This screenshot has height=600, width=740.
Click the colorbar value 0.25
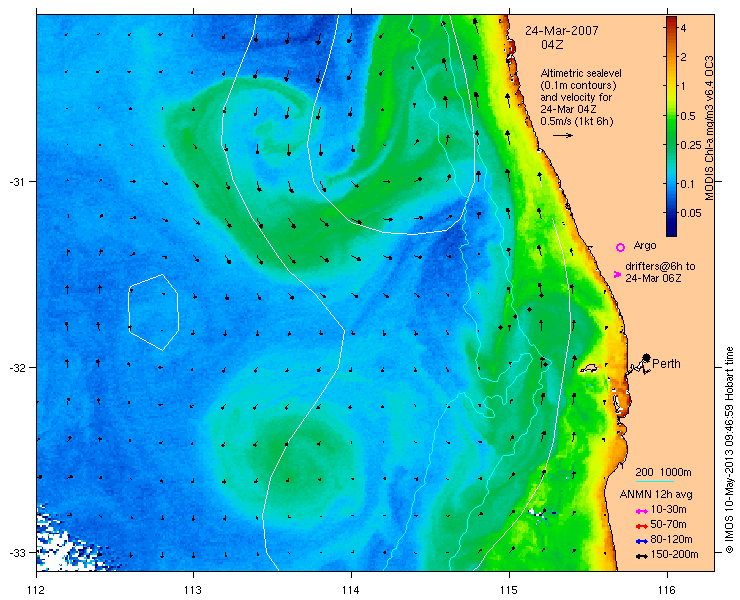[x=691, y=145]
